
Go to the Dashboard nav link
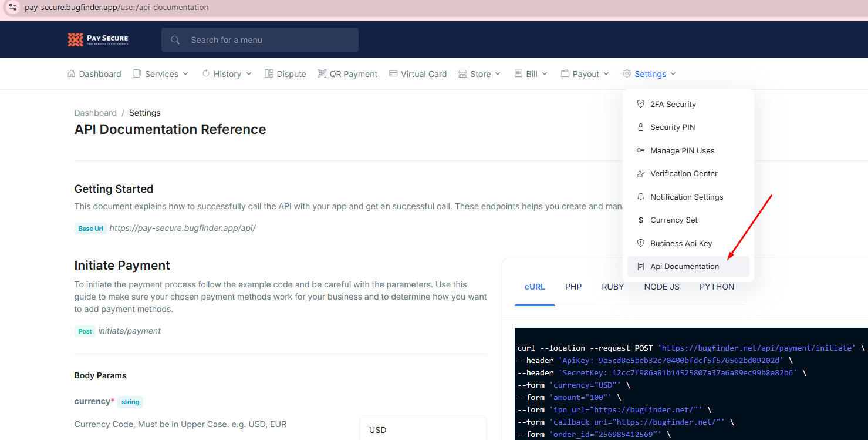pyautogui.click(x=94, y=74)
